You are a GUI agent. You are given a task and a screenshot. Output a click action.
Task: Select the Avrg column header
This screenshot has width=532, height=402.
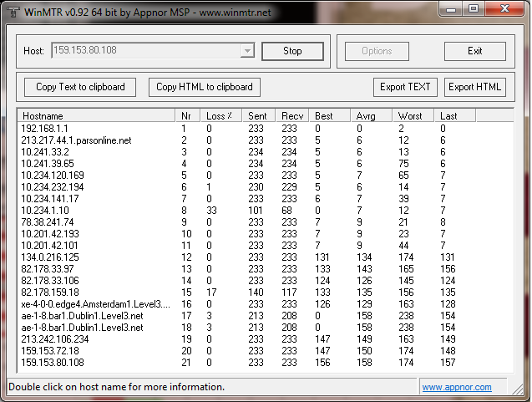tap(371, 115)
